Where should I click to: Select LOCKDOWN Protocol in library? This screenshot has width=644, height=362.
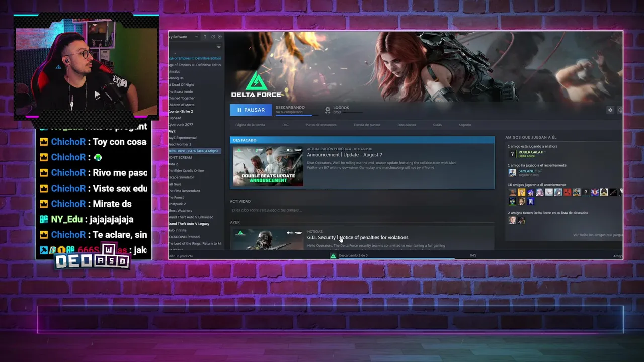185,237
